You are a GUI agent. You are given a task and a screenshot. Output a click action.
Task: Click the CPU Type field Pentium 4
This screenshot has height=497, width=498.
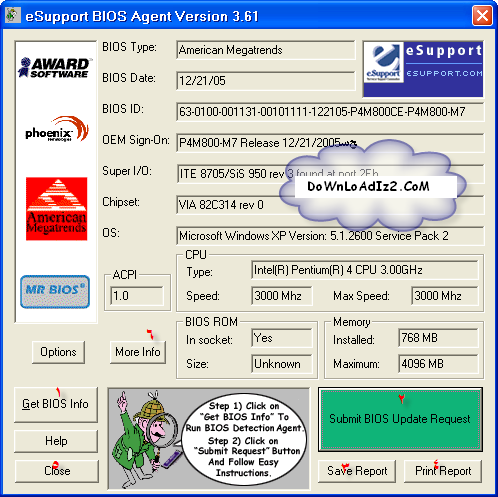pyautogui.click(x=365, y=270)
